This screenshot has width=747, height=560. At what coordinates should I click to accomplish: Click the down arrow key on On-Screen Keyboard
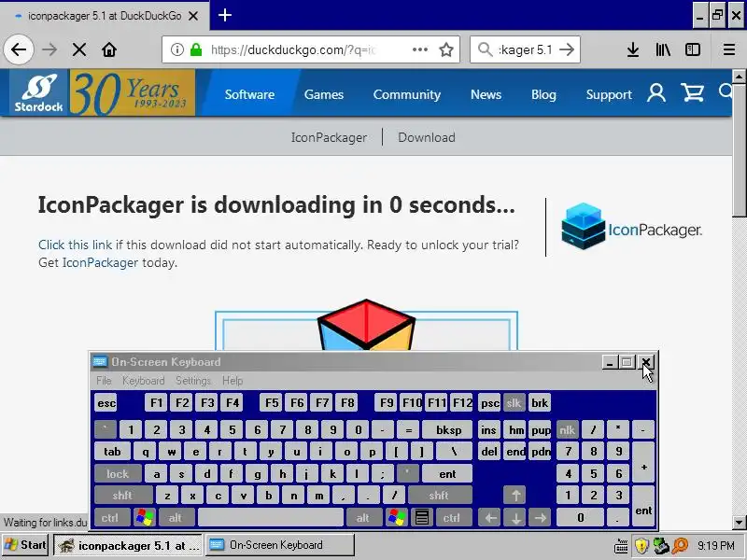click(x=515, y=517)
